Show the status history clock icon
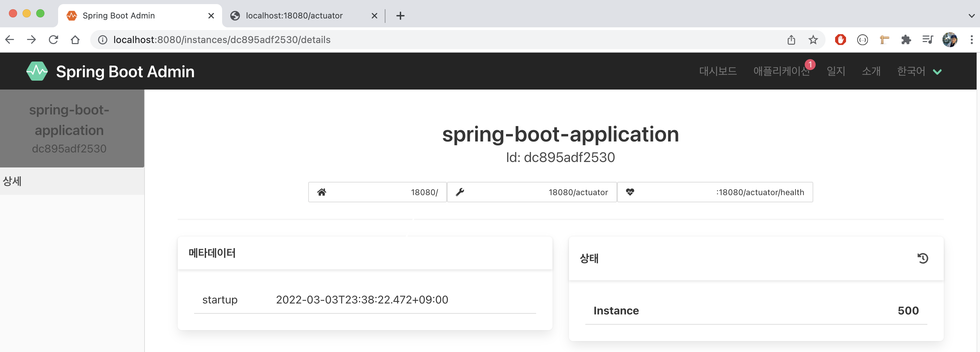This screenshot has height=352, width=980. (923, 258)
